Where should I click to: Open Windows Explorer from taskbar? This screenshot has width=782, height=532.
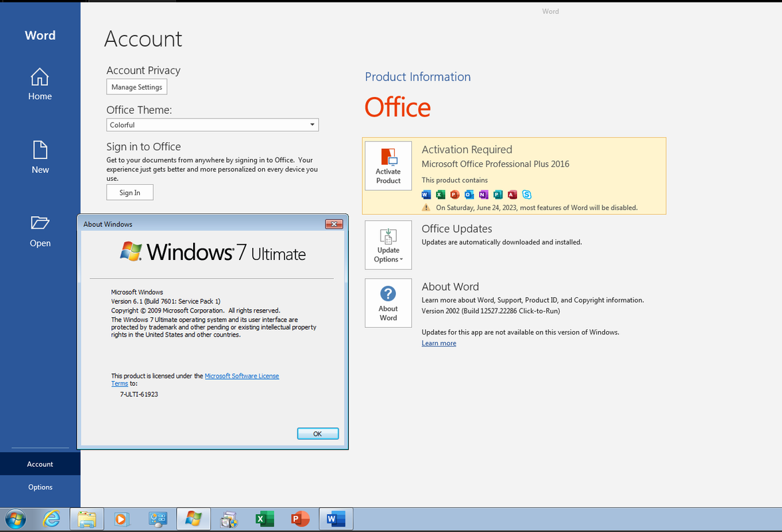point(87,519)
